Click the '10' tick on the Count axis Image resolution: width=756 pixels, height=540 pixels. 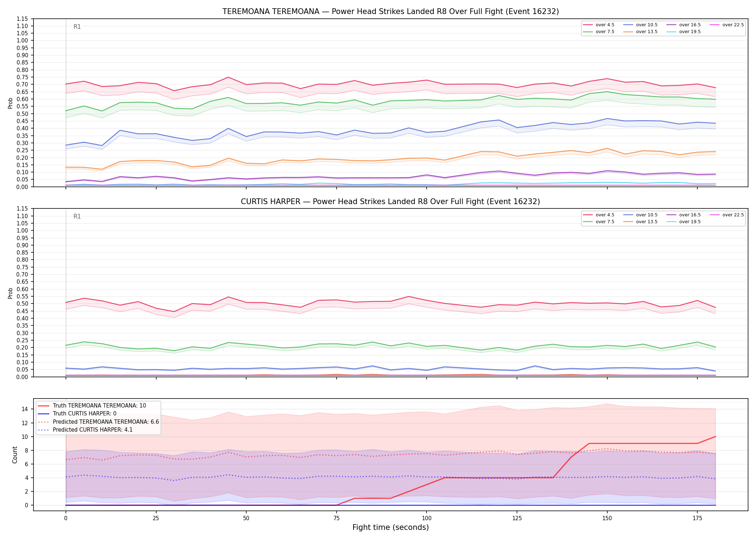(25, 437)
